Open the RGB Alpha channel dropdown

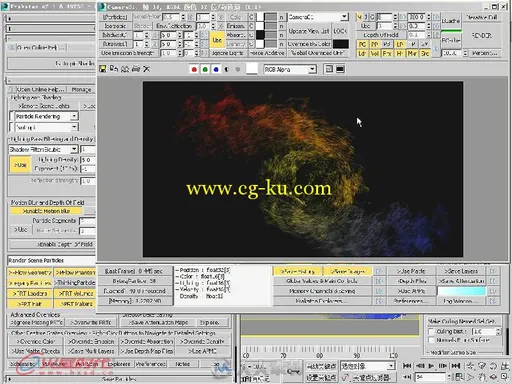pyautogui.click(x=290, y=69)
